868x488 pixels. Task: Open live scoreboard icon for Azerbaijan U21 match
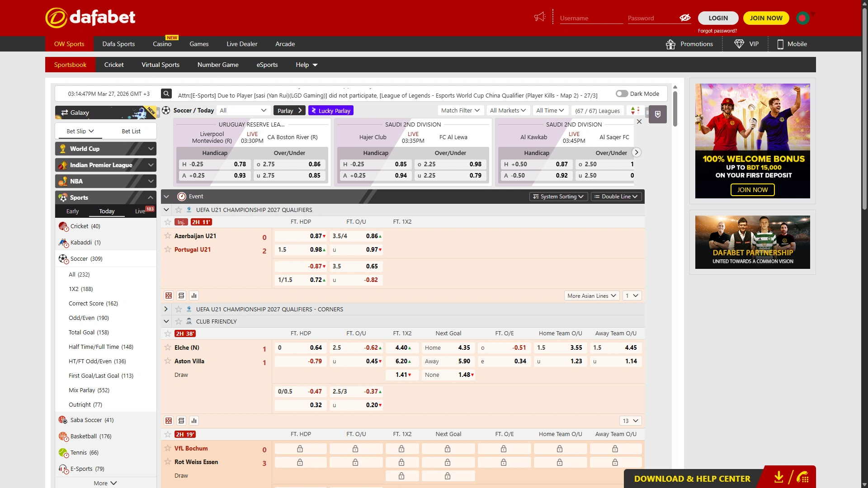(x=169, y=296)
